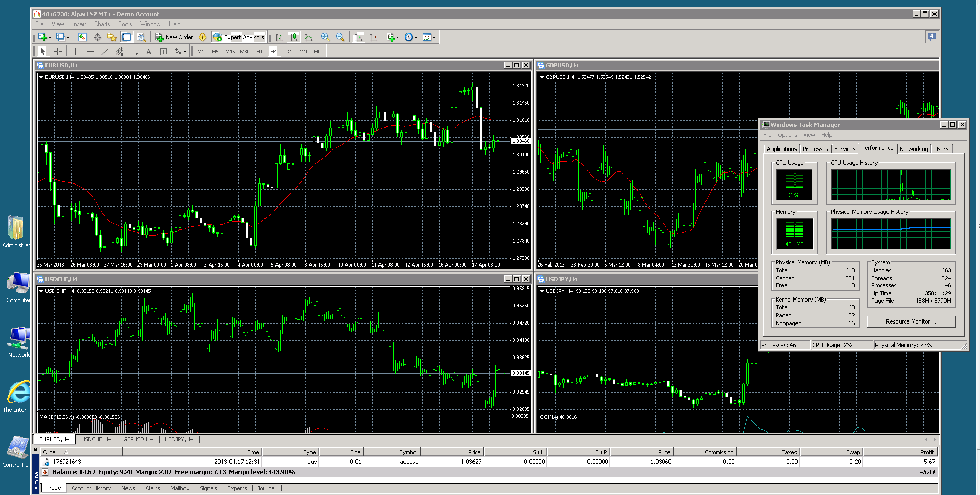This screenshot has width=980, height=495.
Task: Click the Zoom Out magnifier icon
Action: pos(340,37)
